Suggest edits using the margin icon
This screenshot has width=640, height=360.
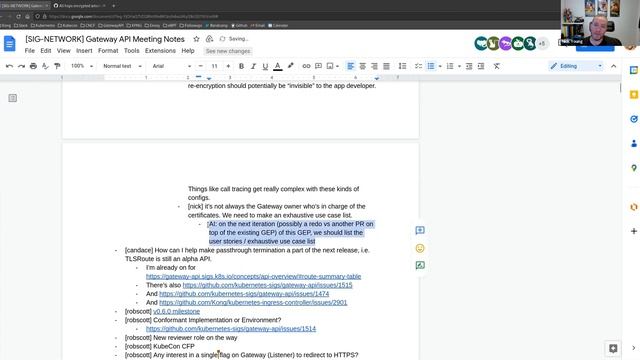click(420, 265)
